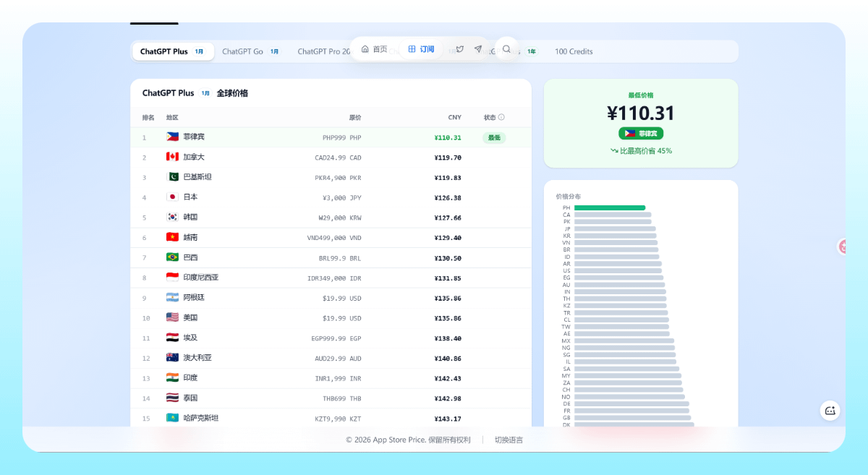Click the Philippines flag in 菲律宾 row
Screen dimensions: 868x475
[172, 137]
